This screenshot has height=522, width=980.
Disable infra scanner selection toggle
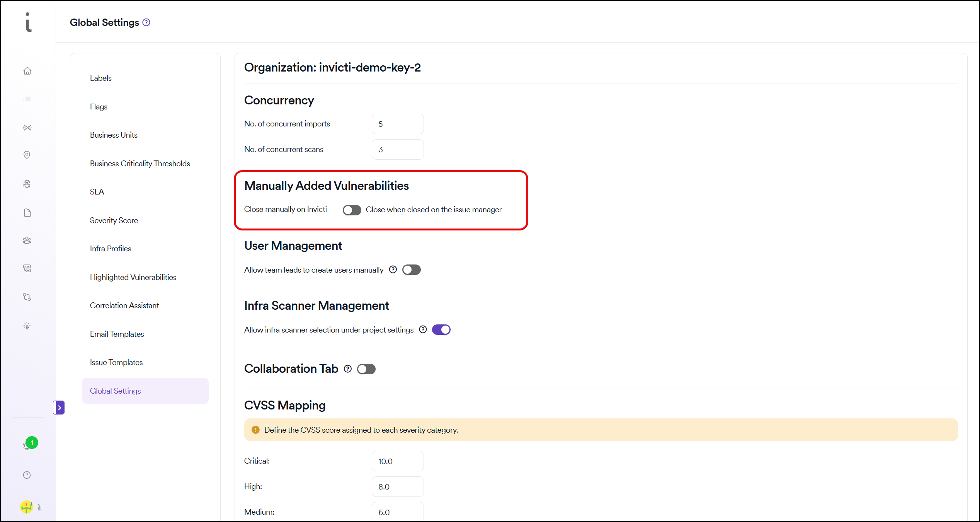[441, 330]
